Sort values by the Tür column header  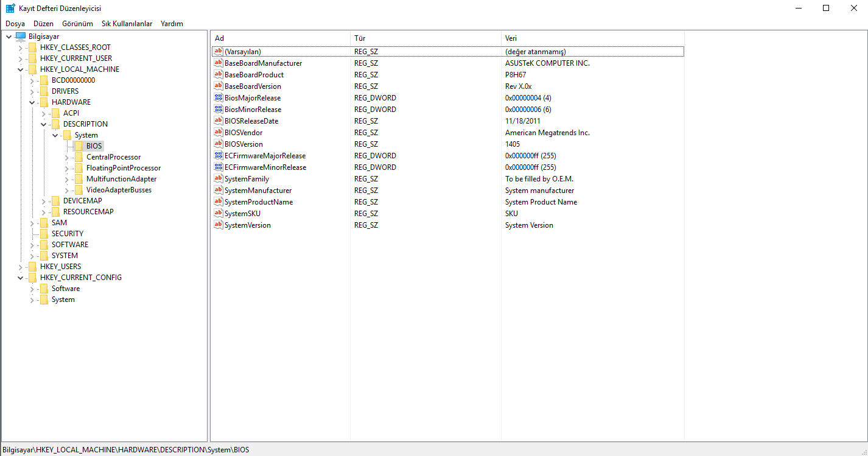[x=426, y=38]
